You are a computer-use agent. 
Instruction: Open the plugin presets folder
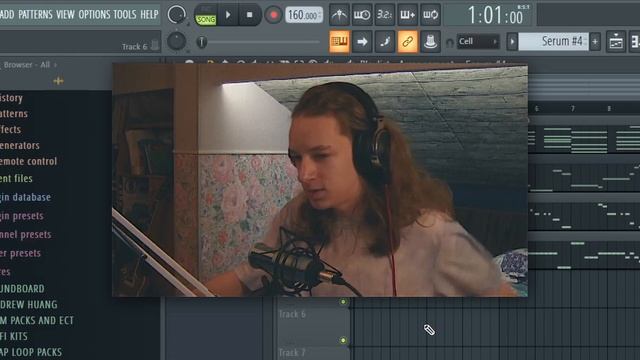point(22,216)
